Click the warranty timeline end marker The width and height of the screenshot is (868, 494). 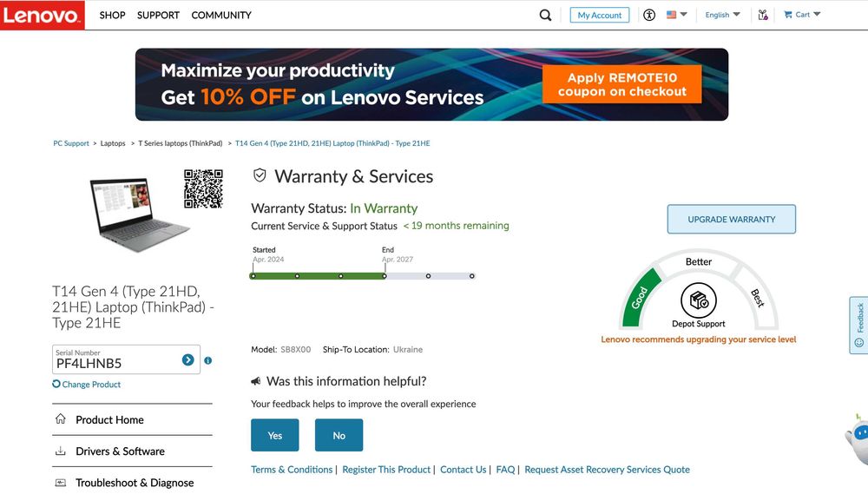click(385, 276)
